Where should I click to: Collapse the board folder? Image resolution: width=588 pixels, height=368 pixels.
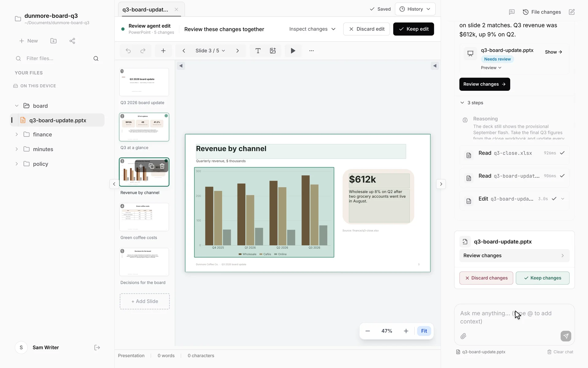pyautogui.click(x=17, y=106)
